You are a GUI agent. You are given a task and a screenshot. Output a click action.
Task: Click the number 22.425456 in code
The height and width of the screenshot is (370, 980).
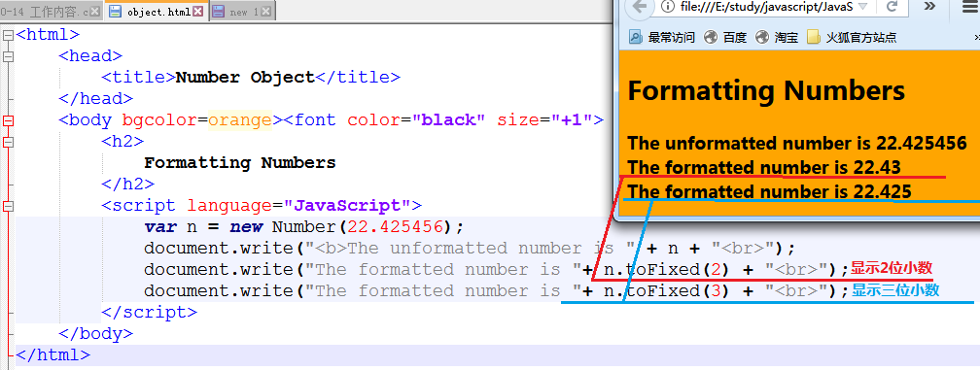coord(395,226)
